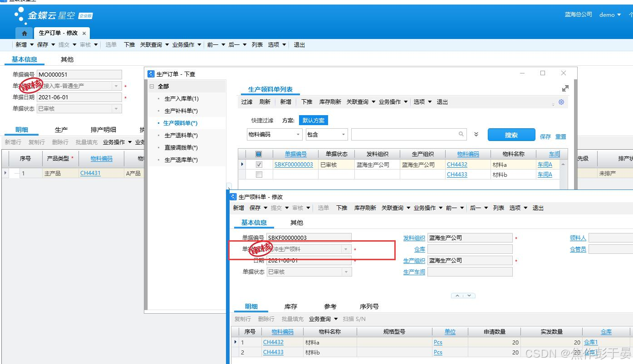The image size is (633, 364).
Task: Open document link SBKF00000003
Action: (x=294, y=165)
